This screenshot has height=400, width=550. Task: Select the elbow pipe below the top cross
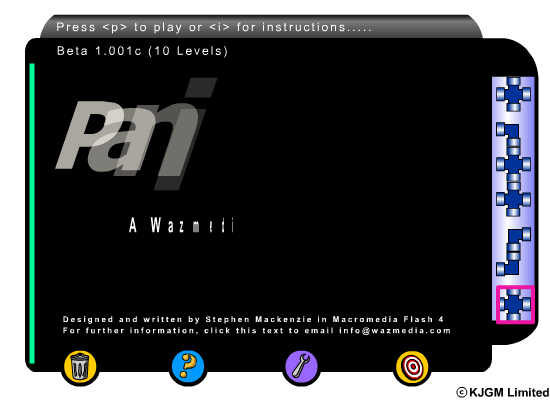coord(508,135)
